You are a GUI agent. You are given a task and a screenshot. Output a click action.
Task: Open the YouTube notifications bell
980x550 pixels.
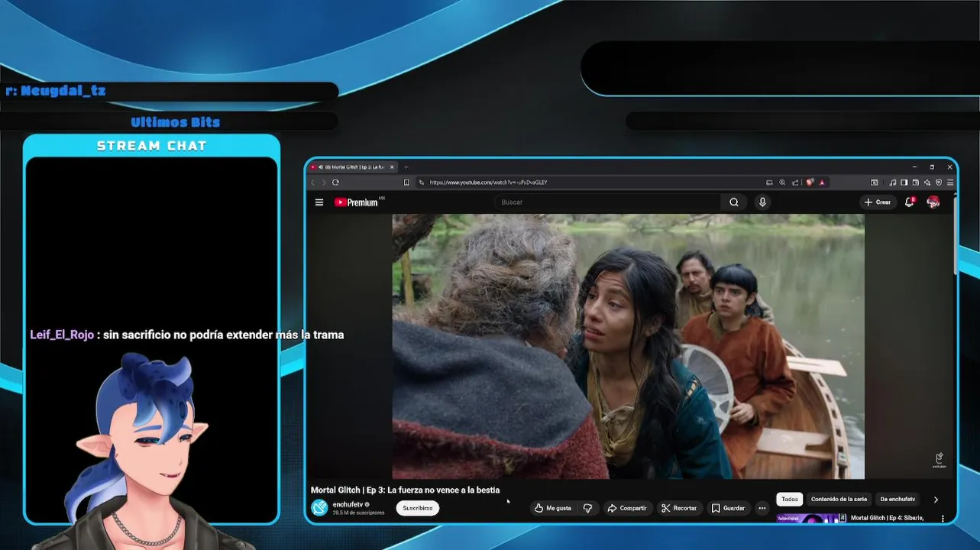[909, 202]
